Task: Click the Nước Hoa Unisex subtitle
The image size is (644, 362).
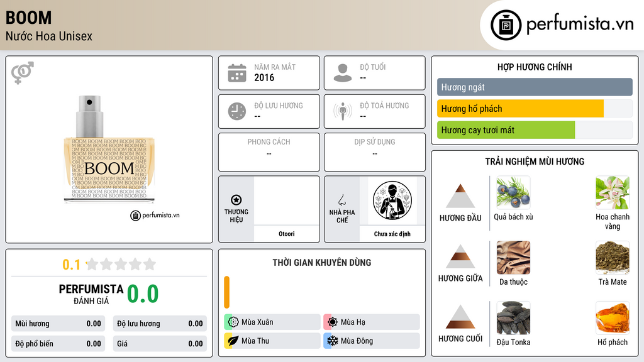Action: click(x=49, y=36)
